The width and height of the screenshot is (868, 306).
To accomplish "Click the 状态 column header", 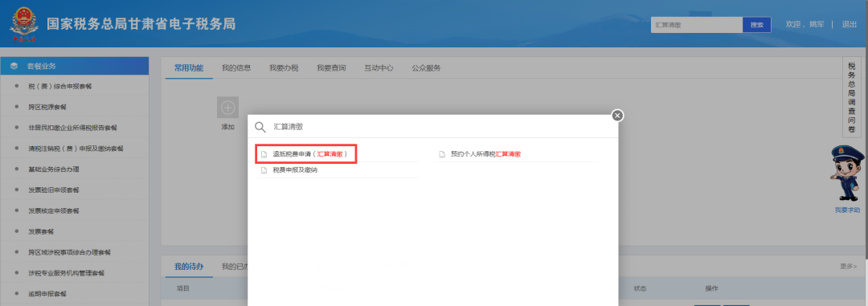I will point(641,289).
